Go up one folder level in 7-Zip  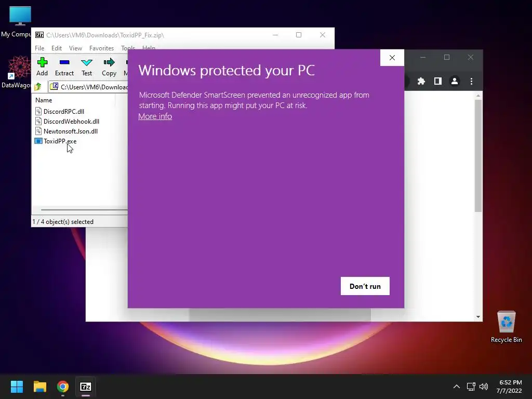point(38,87)
